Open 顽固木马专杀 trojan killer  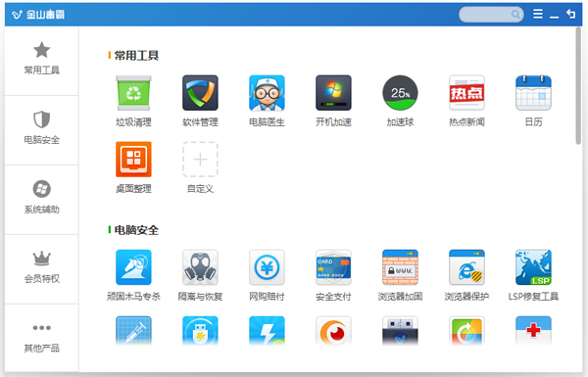tap(133, 267)
